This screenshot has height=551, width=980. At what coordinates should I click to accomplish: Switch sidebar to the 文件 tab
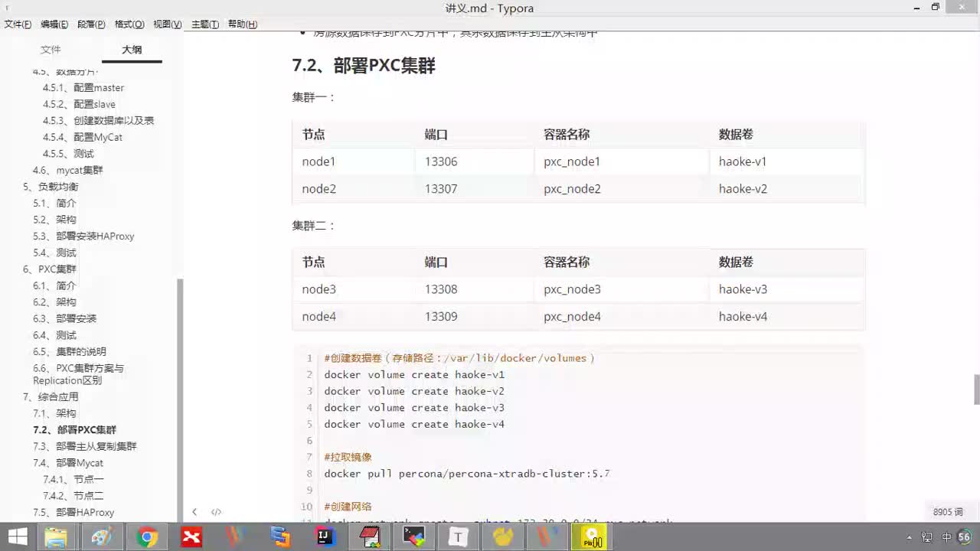51,50
